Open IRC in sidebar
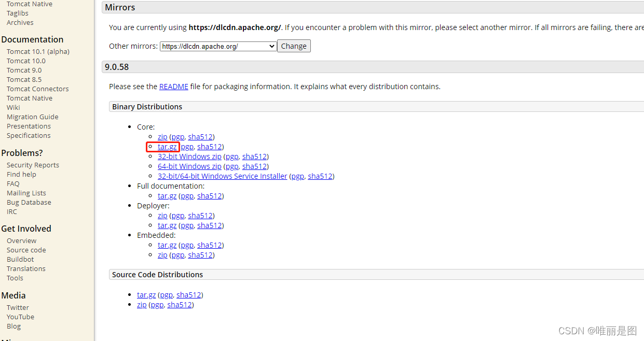 tap(12, 212)
